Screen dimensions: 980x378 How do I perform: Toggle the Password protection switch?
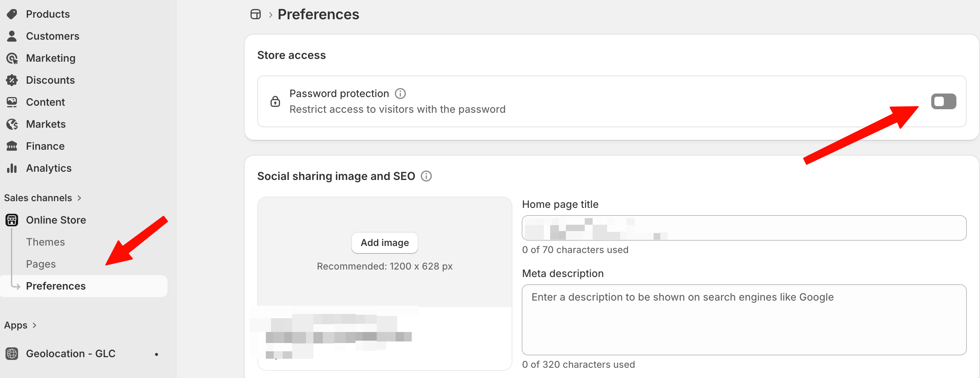[943, 101]
